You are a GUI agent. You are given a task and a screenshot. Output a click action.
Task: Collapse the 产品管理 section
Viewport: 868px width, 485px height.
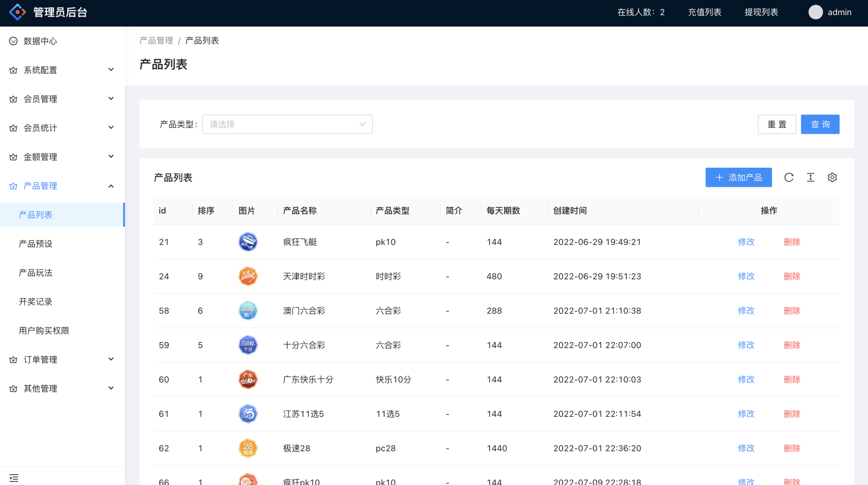click(x=62, y=186)
